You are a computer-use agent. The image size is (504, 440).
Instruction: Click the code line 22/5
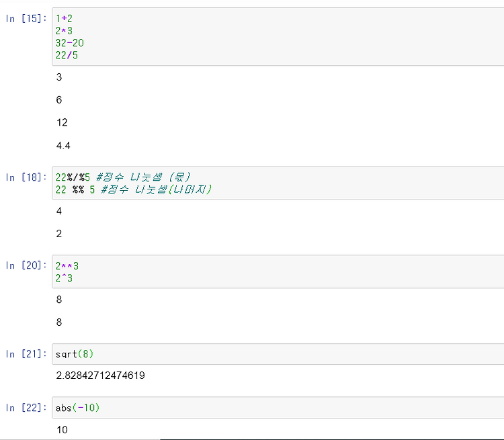coord(67,55)
